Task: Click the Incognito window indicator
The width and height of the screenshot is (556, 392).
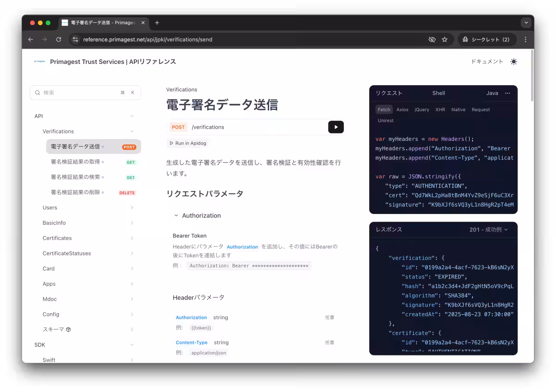Action: tap(486, 39)
